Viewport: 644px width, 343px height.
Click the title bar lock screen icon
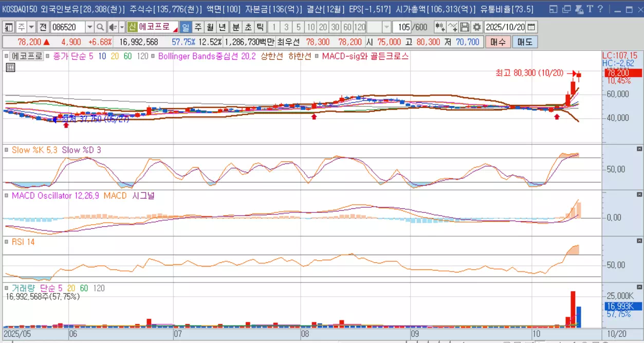click(578, 9)
